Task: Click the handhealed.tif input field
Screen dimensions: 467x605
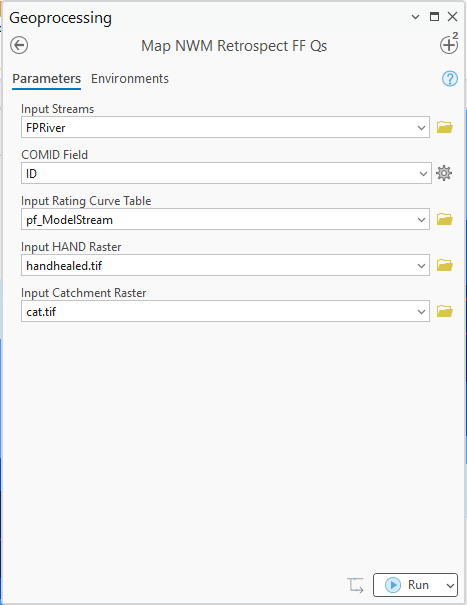Action: click(x=225, y=265)
